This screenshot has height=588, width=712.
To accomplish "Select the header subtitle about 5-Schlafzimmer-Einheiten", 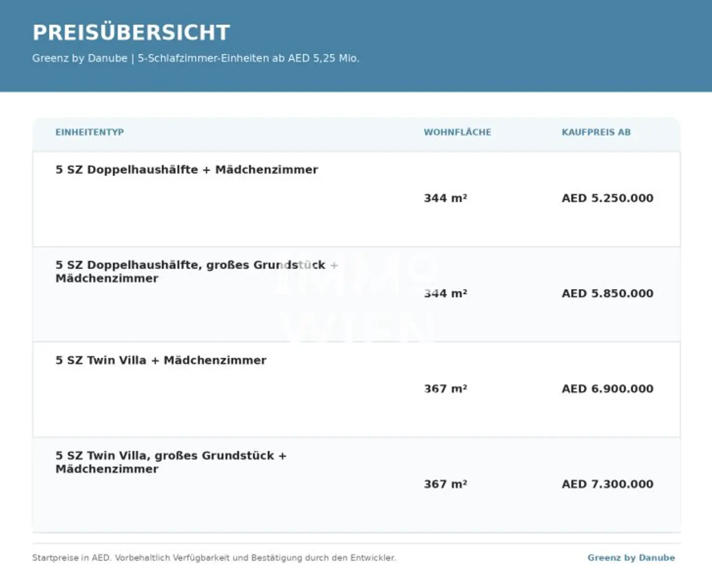I will 196,58.
